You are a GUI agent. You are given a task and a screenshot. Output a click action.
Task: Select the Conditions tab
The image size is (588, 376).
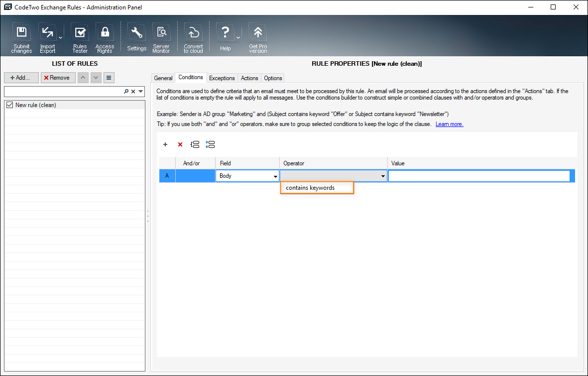click(191, 77)
